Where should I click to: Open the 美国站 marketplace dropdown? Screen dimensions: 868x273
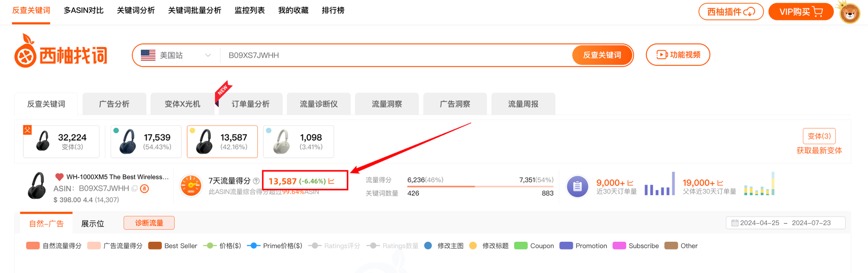(176, 55)
